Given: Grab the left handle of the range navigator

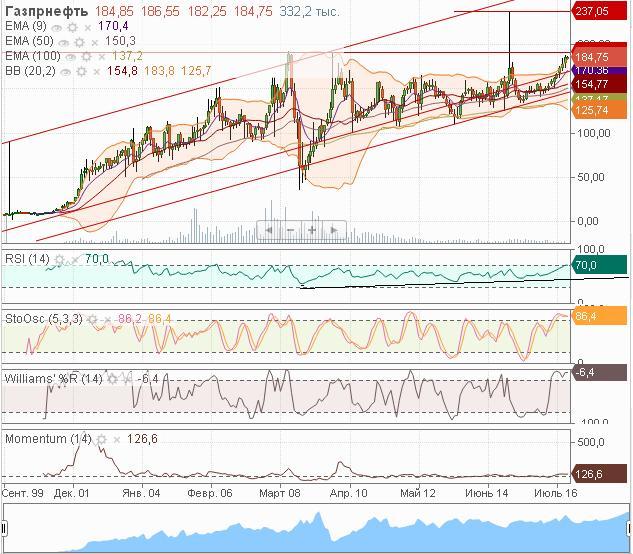Looking at the screenshot, I should (x=4, y=528).
